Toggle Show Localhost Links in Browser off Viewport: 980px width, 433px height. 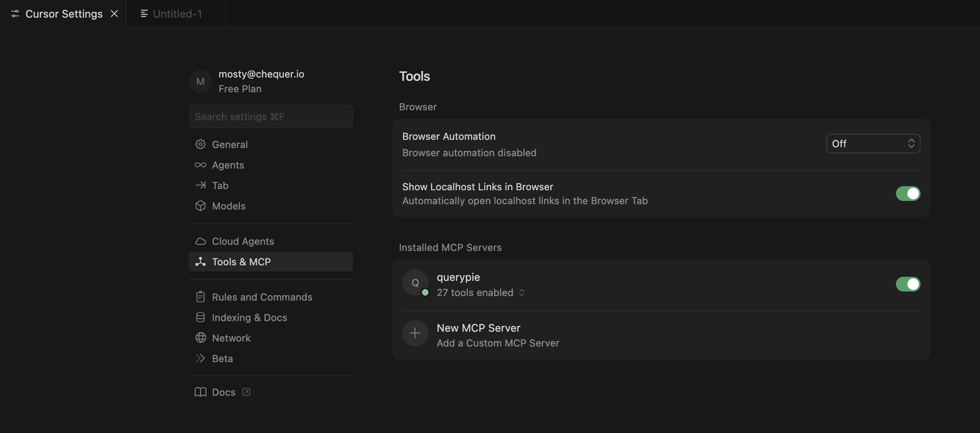(x=908, y=194)
